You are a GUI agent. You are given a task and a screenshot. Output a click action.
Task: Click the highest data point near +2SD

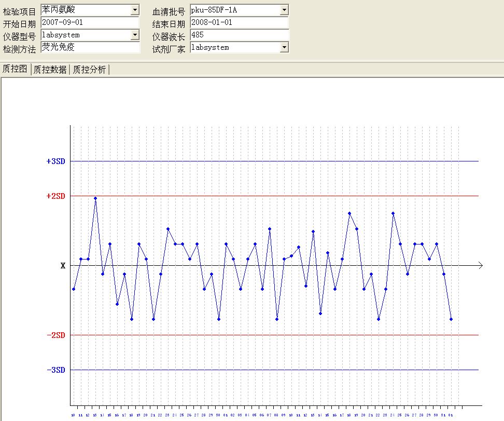tap(95, 198)
